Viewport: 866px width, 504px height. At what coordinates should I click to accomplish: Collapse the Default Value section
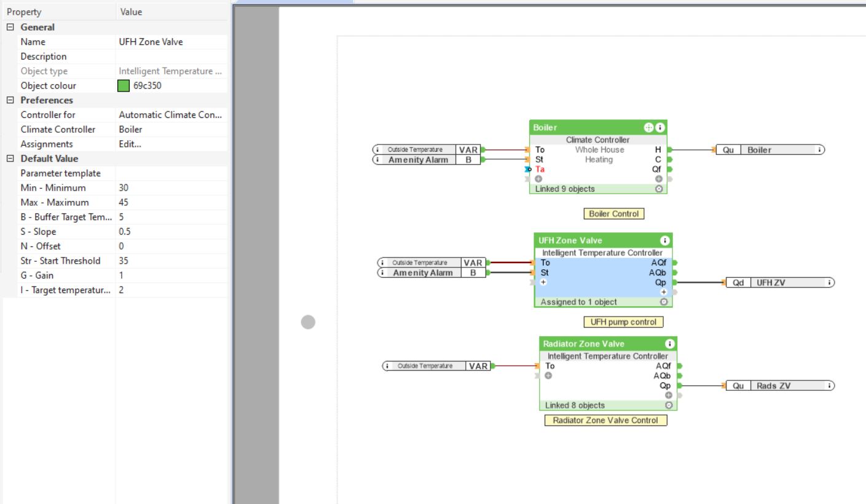[x=10, y=159]
